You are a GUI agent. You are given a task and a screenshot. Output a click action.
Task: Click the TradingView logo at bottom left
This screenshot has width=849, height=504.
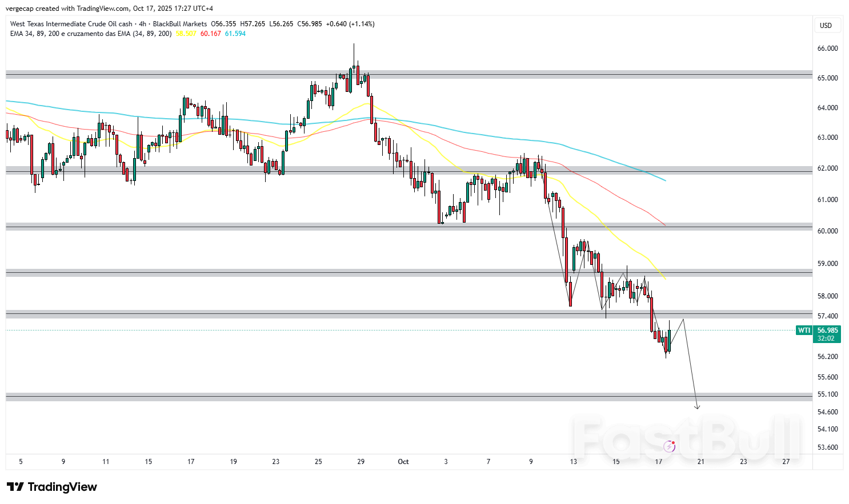pyautogui.click(x=52, y=487)
